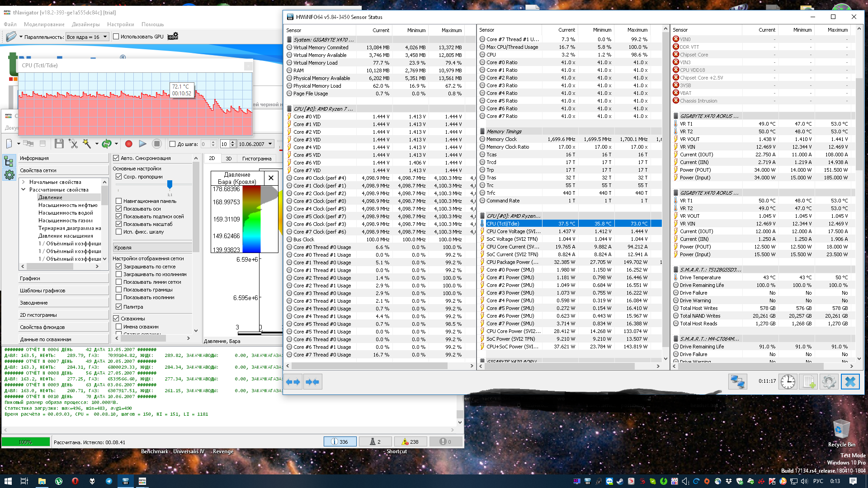Click the proportion slider handle
868x488 pixels.
[x=170, y=184]
